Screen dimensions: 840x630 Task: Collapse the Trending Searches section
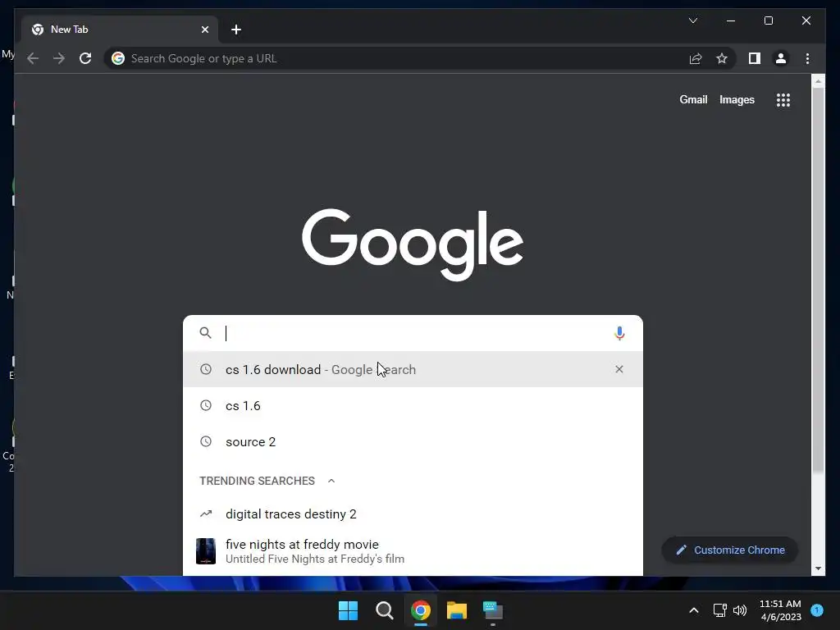[331, 481]
